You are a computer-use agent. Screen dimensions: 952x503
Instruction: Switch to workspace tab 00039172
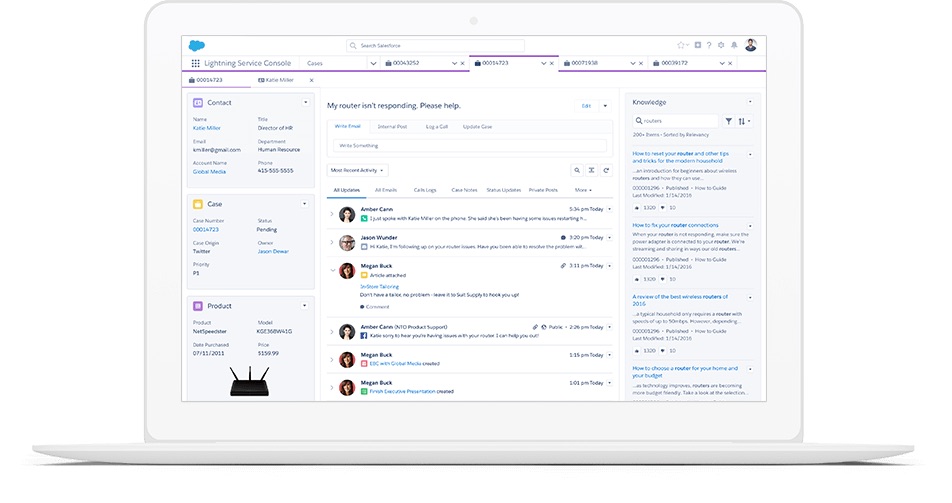coord(674,63)
